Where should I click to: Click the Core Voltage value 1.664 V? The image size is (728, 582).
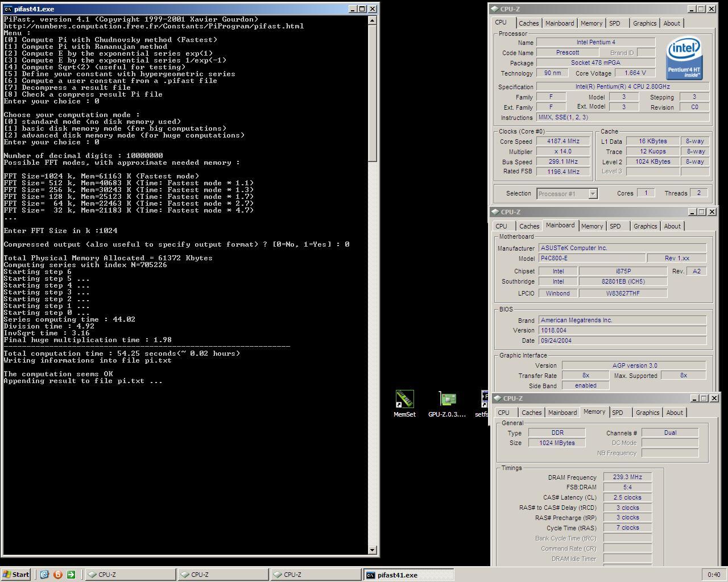pos(635,73)
